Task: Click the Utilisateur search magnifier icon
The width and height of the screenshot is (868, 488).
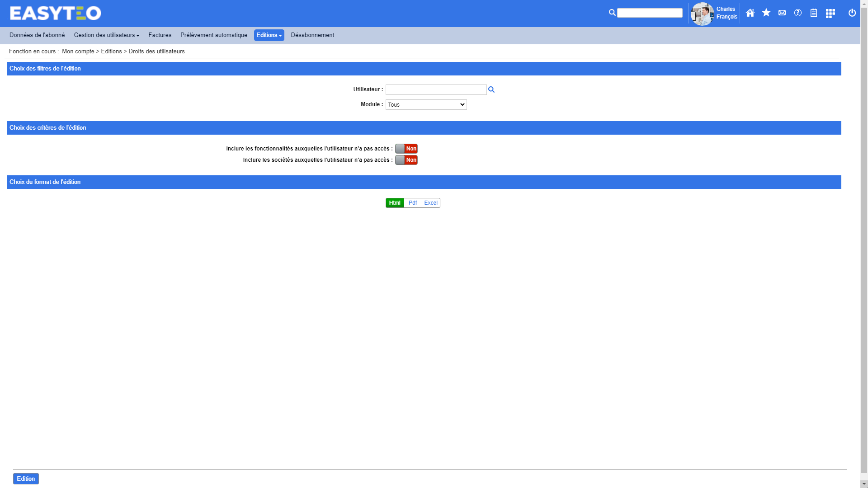Action: [491, 90]
